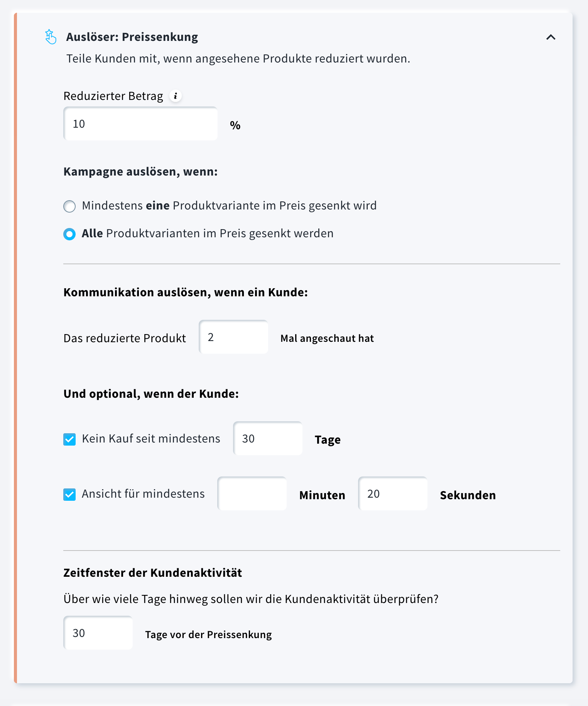The image size is (588, 706).
Task: Click info icon beside Reduzierter Betrag
Action: 176,96
